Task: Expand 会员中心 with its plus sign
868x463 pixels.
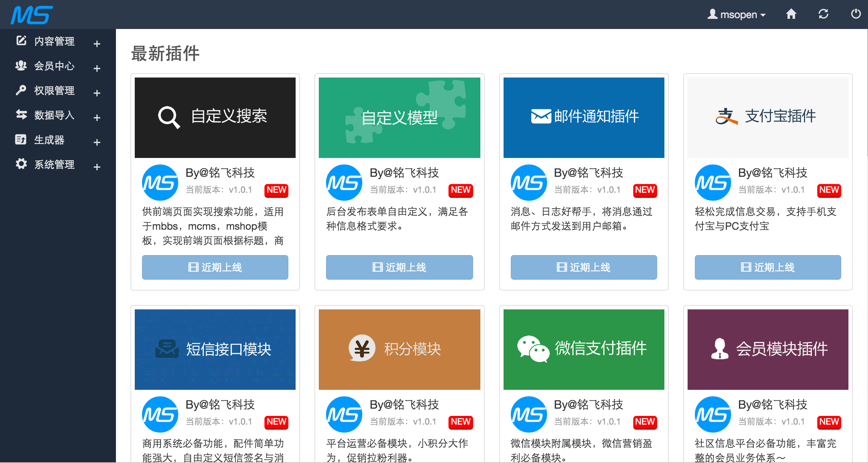Action: click(97, 68)
